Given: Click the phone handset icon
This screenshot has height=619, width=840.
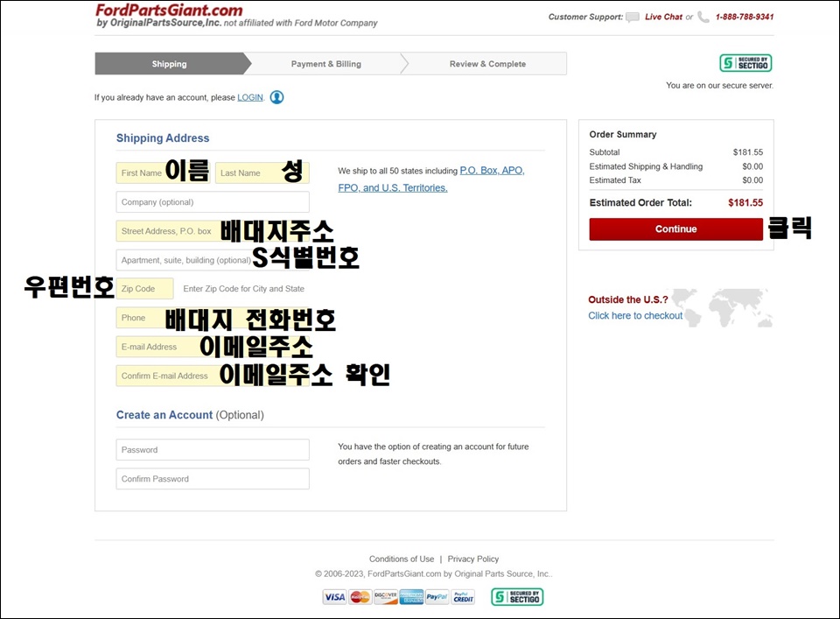Looking at the screenshot, I should point(703,18).
